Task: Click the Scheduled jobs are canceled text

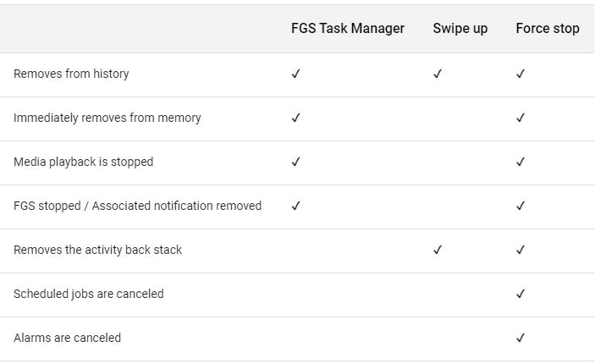Action: click(89, 294)
